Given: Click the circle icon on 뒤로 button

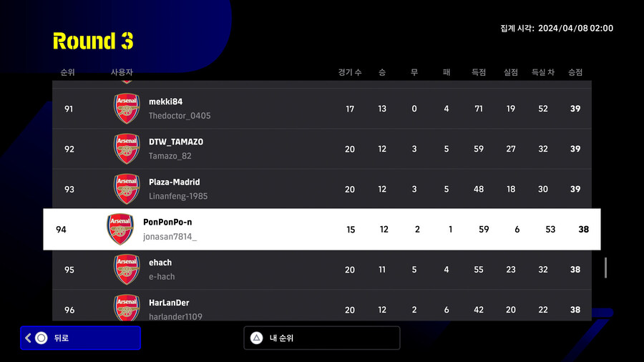Looking at the screenshot, I should click(x=41, y=338).
